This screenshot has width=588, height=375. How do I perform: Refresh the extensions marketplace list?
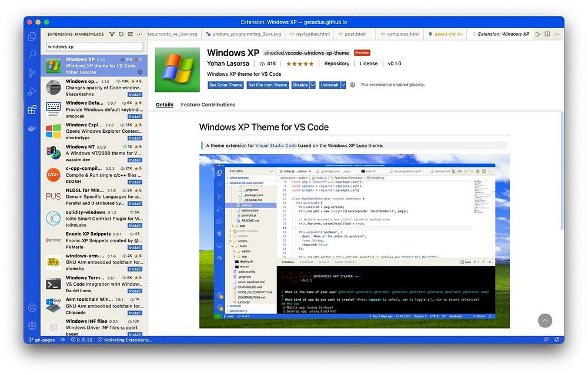coord(121,34)
